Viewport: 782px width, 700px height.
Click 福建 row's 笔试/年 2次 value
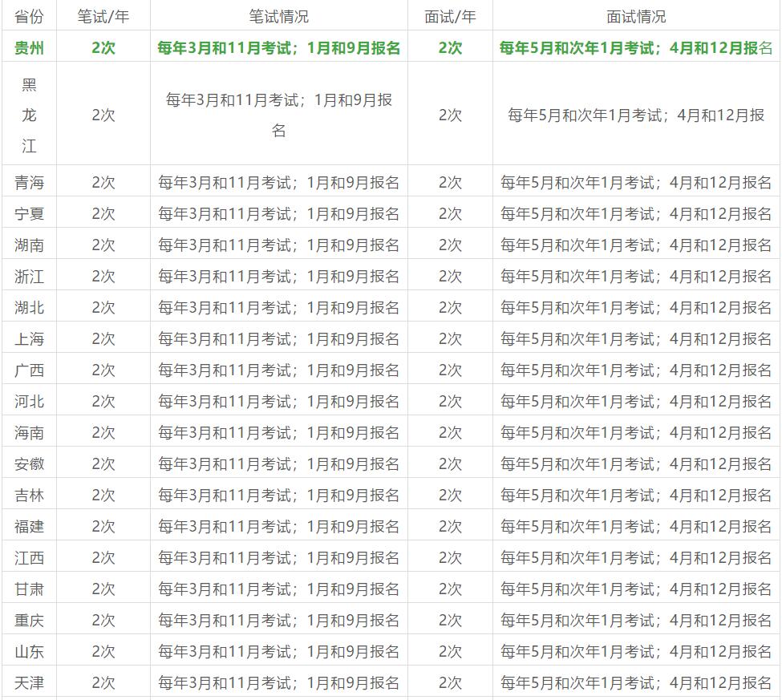coord(103,527)
